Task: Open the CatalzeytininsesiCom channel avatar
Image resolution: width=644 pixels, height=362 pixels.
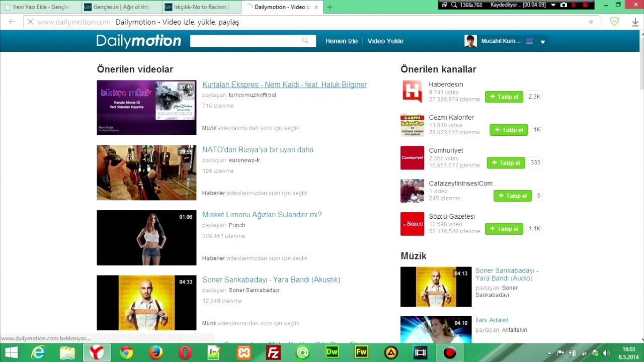Action: point(412,191)
